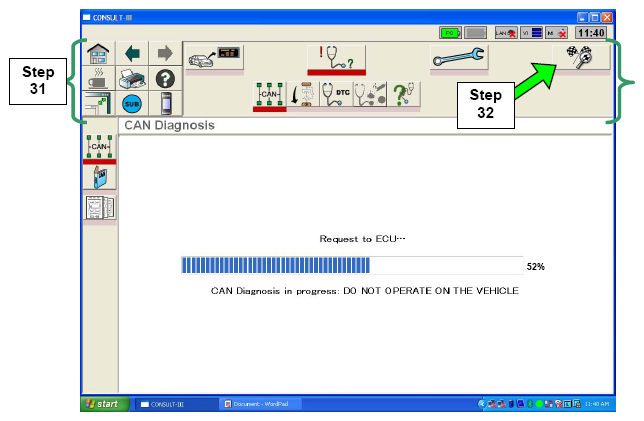This screenshot has height=421, width=644.
Task: Click the blue SUB button icon
Action: tap(133, 102)
